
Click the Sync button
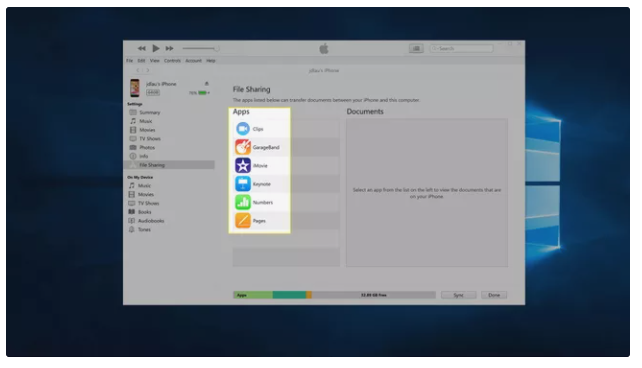[x=459, y=295]
